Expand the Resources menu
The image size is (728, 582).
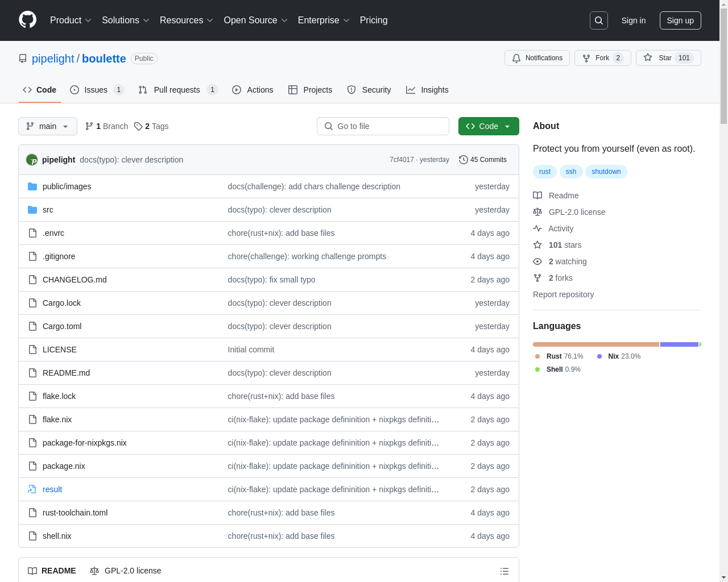pos(187,20)
